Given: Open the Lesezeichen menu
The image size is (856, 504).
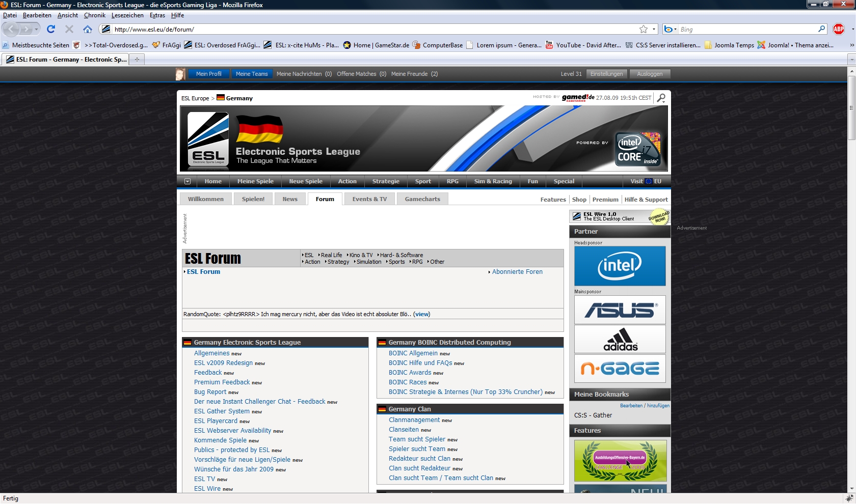Looking at the screenshot, I should point(127,15).
